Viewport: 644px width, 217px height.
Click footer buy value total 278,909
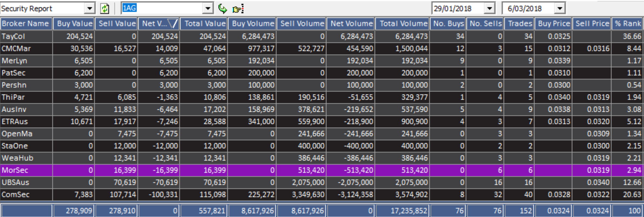pos(79,211)
